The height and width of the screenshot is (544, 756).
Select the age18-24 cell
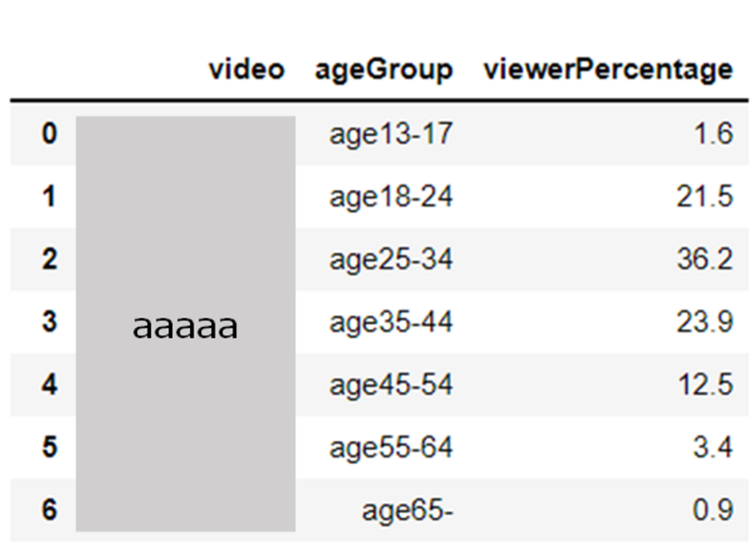[391, 197]
